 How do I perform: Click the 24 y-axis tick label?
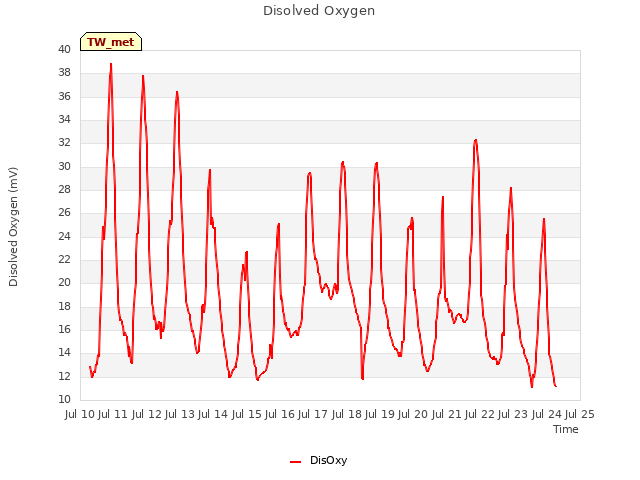point(64,236)
